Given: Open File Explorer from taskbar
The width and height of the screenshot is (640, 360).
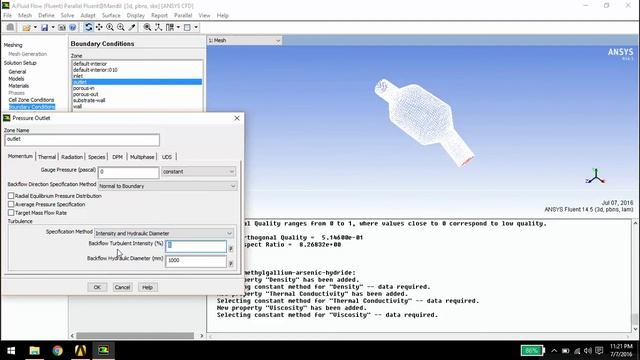Looking at the screenshot, I should 34,350.
